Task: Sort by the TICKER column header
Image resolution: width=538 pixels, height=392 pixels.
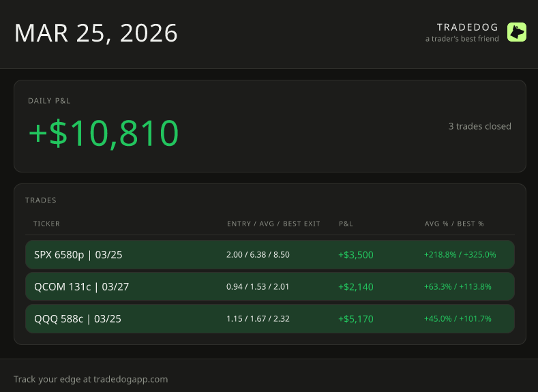Action: point(46,224)
